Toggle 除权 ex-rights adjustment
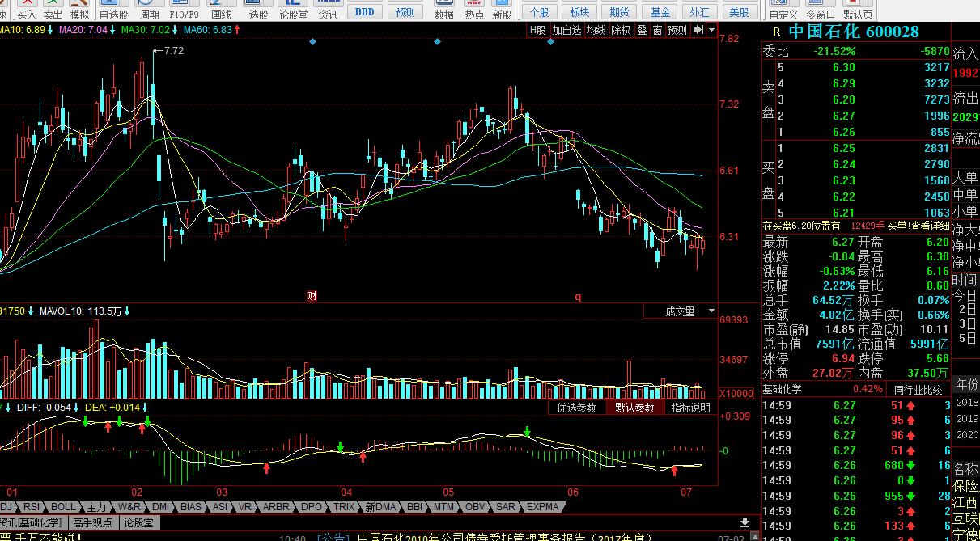 [x=621, y=30]
